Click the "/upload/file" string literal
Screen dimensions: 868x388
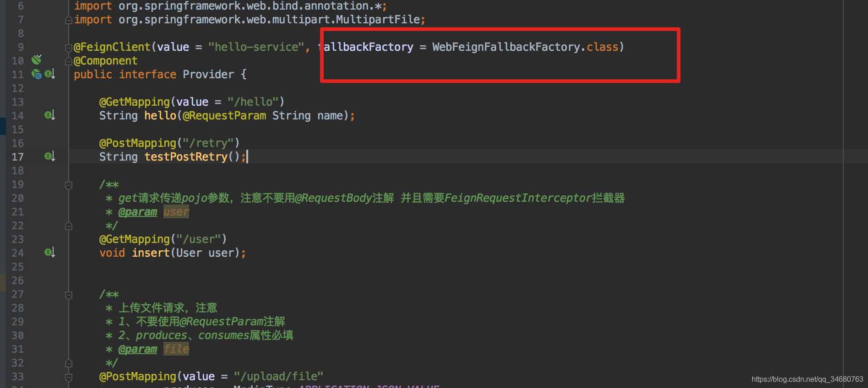tap(279, 377)
